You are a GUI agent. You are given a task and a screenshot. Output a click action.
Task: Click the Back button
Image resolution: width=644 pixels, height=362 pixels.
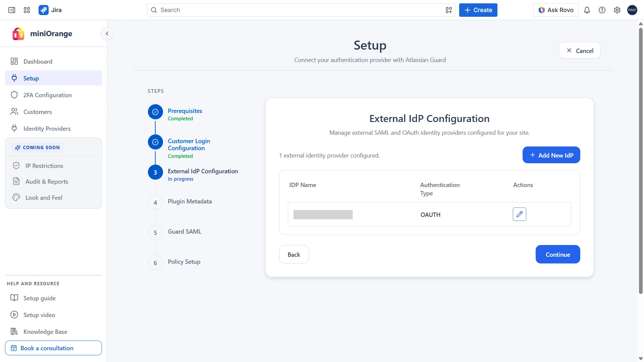coord(294,254)
